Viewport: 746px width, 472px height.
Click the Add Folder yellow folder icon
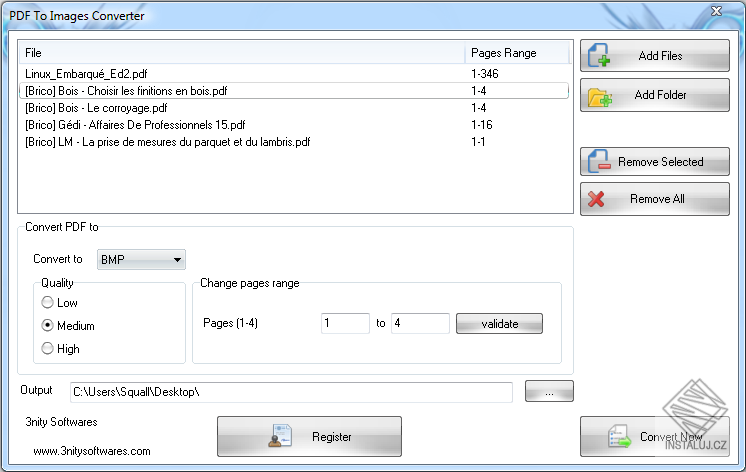(599, 97)
